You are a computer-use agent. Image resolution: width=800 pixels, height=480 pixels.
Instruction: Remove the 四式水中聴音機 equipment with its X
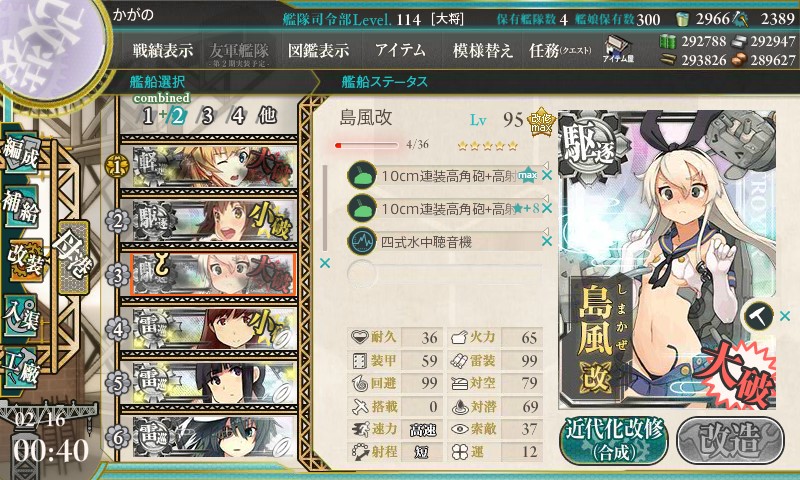pos(547,241)
